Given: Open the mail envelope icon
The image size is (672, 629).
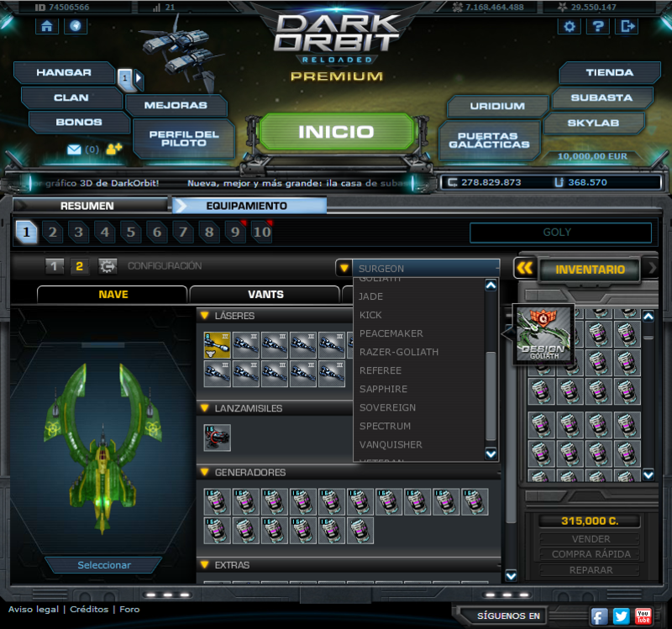Looking at the screenshot, I should [x=74, y=149].
